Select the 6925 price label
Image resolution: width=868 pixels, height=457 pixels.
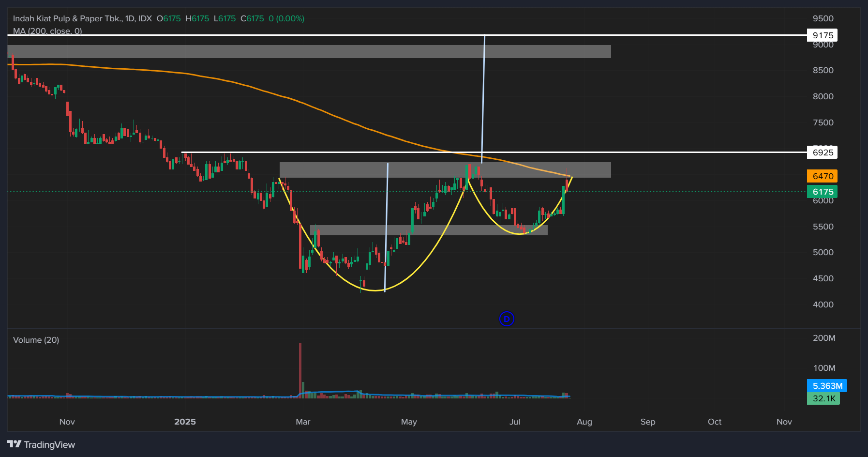tap(823, 152)
